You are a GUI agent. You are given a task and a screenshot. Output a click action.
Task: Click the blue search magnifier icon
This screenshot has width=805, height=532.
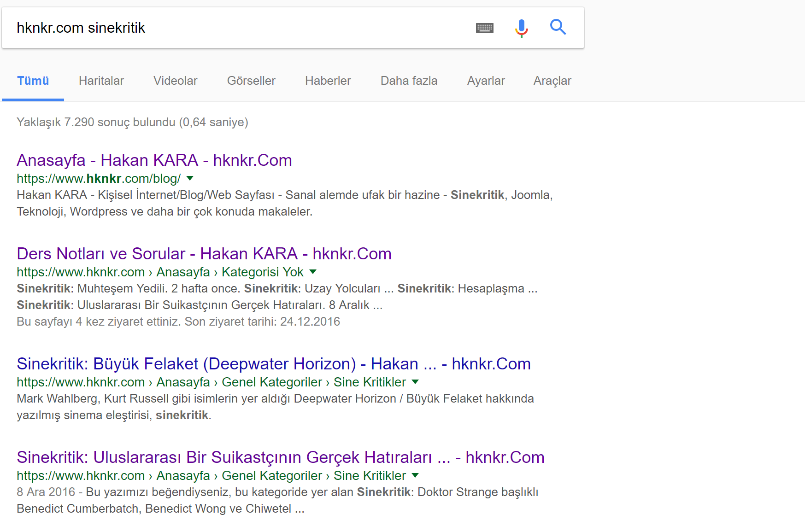pyautogui.click(x=558, y=27)
